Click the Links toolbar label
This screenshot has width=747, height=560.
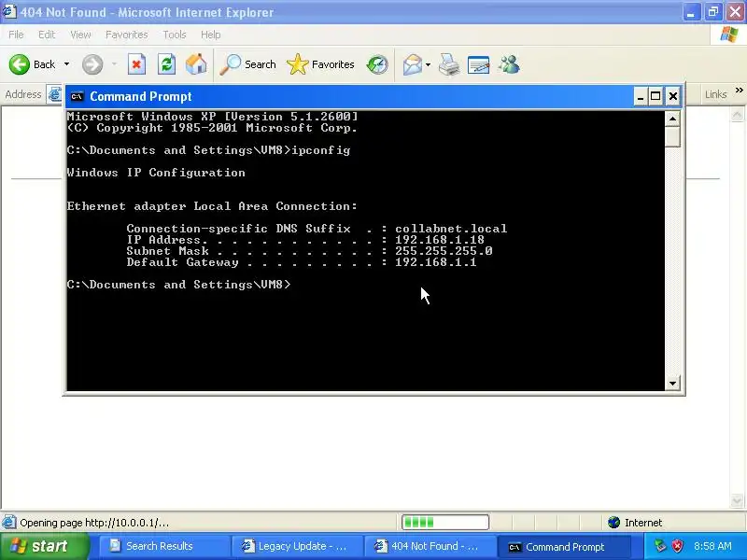(715, 94)
